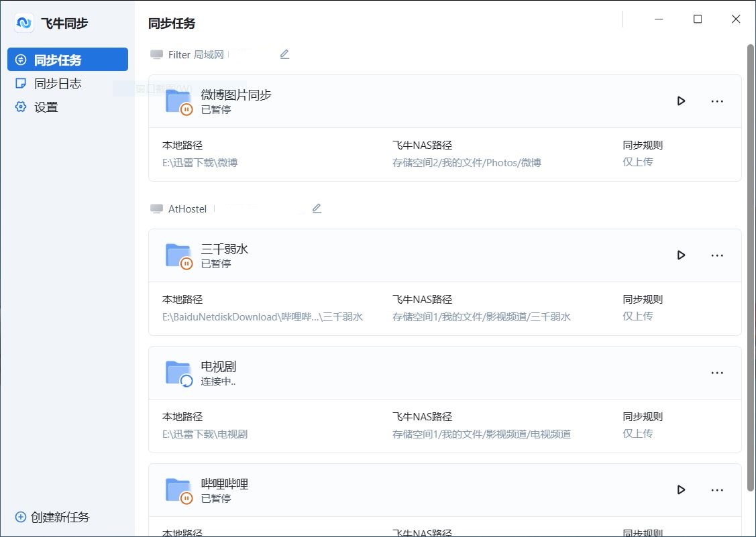The width and height of the screenshot is (756, 537).
Task: Click pencil icon next to AtHostel
Action: click(x=317, y=208)
